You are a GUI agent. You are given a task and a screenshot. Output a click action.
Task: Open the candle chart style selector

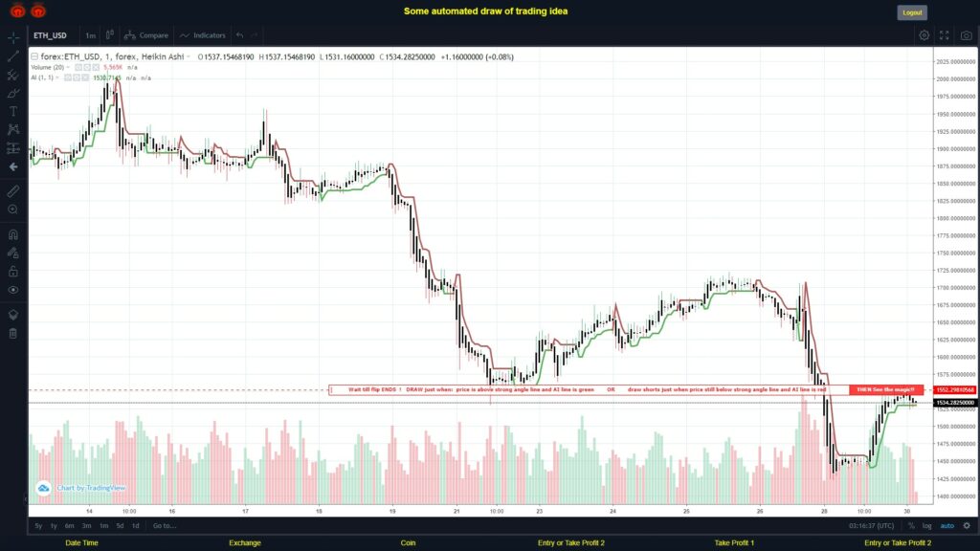pos(109,35)
